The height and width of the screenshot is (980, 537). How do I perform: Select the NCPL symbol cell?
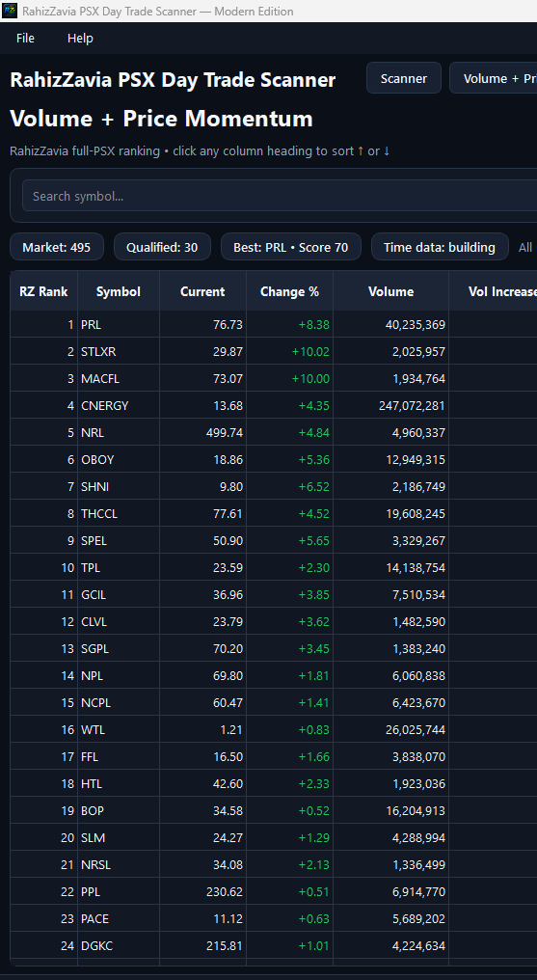point(118,702)
